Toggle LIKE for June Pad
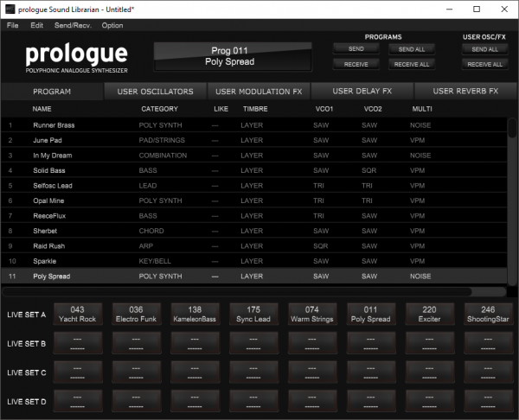Screen dimensions: 519x420 (215, 141)
